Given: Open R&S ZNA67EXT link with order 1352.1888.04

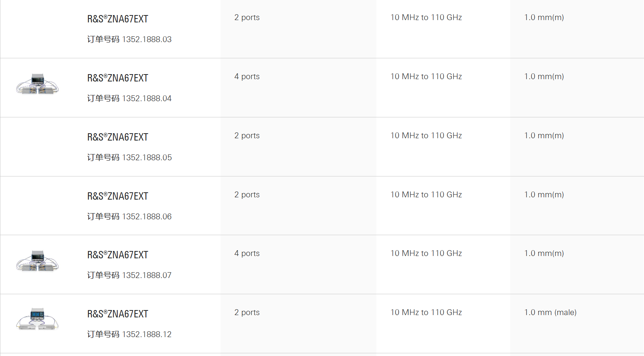Looking at the screenshot, I should point(118,78).
